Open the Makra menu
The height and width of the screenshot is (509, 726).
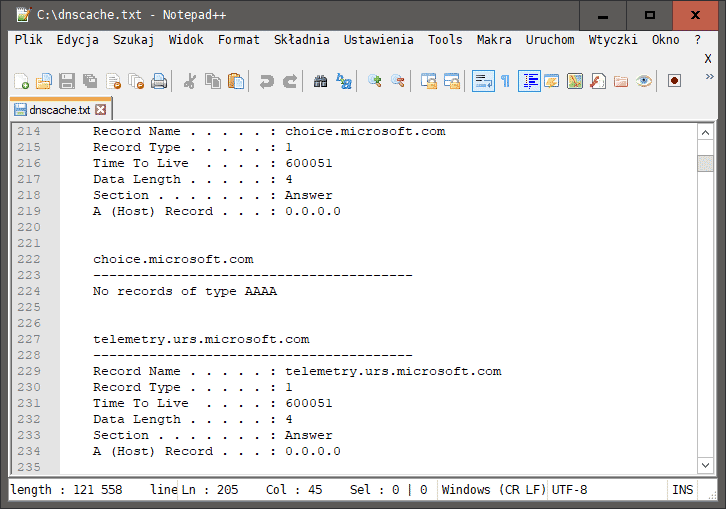494,40
